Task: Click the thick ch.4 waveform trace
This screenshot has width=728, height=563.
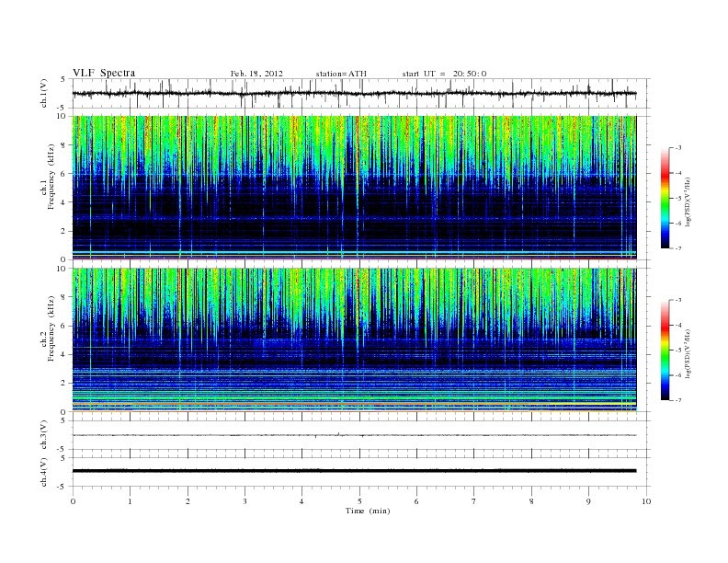Action: click(354, 471)
